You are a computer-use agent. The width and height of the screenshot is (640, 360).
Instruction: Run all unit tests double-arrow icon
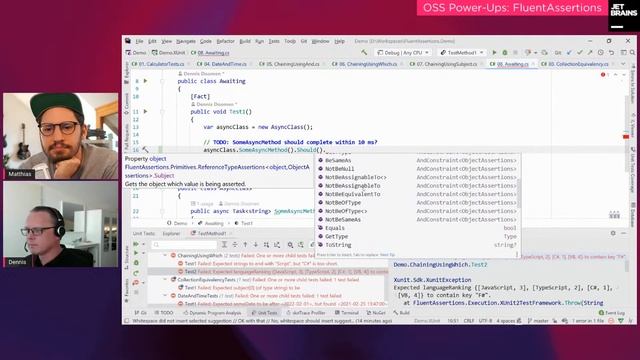[x=136, y=244]
